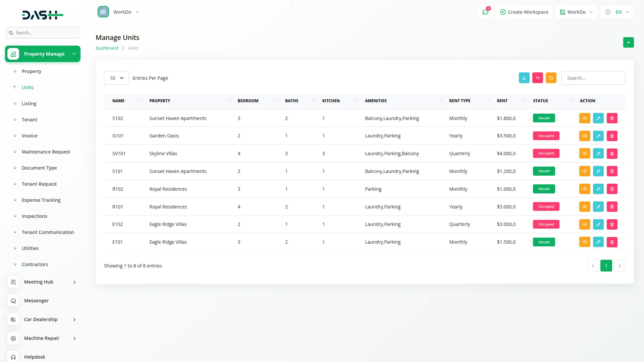Click the orange refresh icon above table
Image resolution: width=644 pixels, height=362 pixels.
551,78
